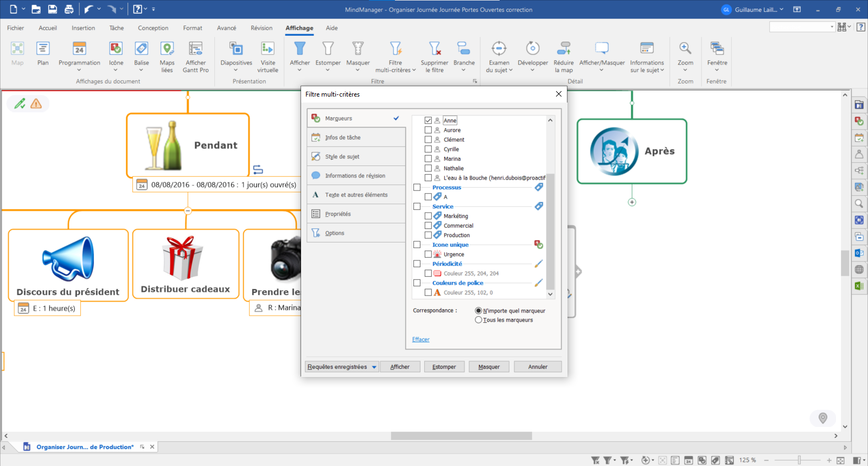Switch to the Conception ribbon tab

153,28
